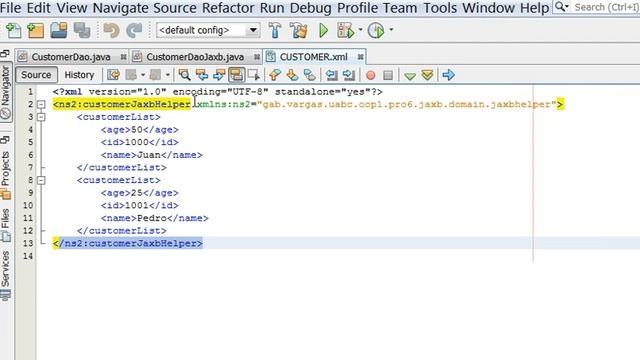Image resolution: width=640 pixels, height=360 pixels.
Task: Click the red Start Macro Recording icon
Action: pos(371,76)
